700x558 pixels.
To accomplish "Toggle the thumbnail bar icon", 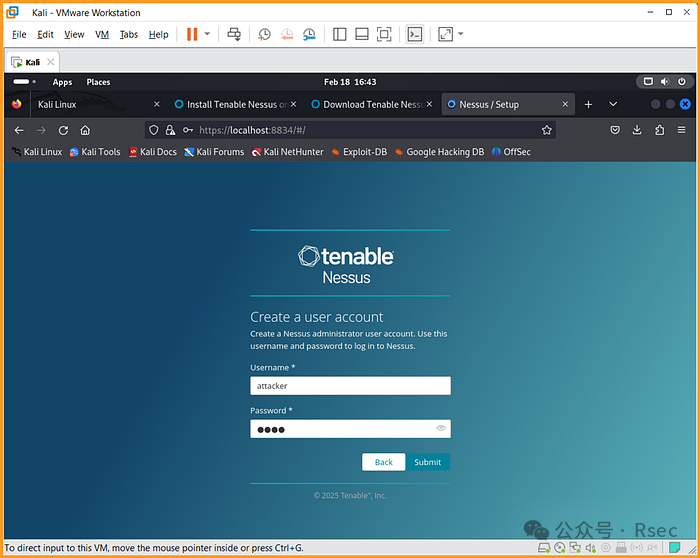I will coord(362,34).
